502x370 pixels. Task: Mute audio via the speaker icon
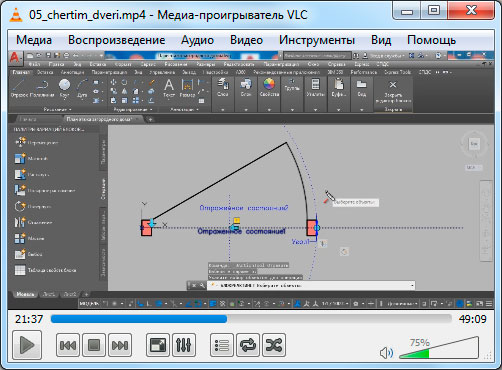386,353
